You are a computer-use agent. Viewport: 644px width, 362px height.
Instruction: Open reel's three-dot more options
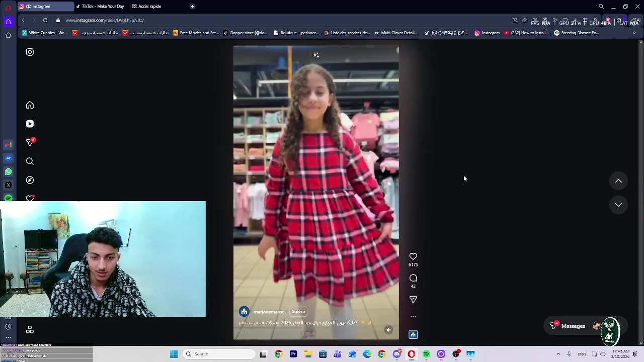click(x=413, y=317)
